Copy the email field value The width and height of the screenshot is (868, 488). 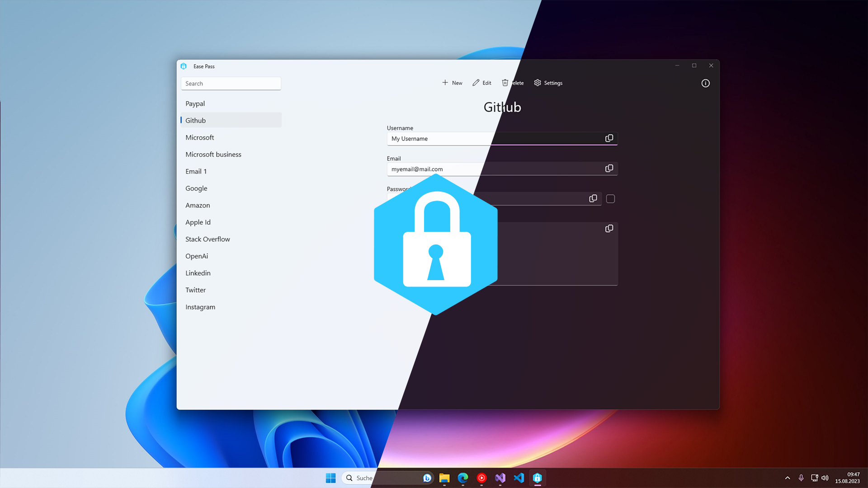coord(609,169)
